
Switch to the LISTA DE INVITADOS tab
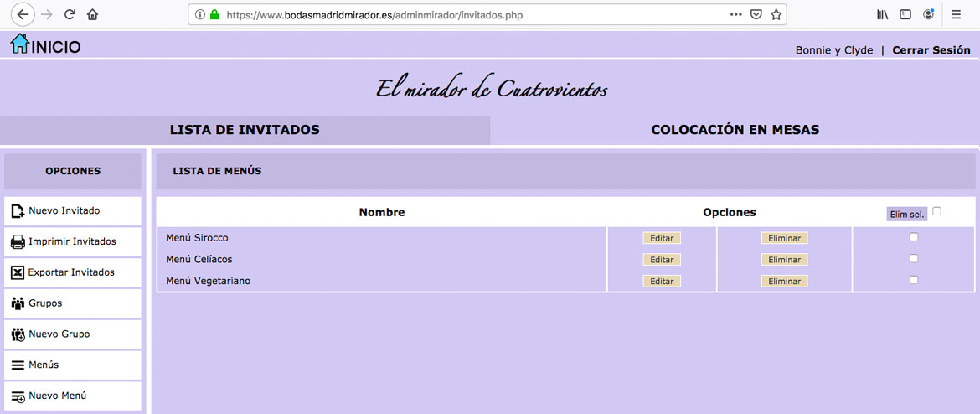coord(245,130)
